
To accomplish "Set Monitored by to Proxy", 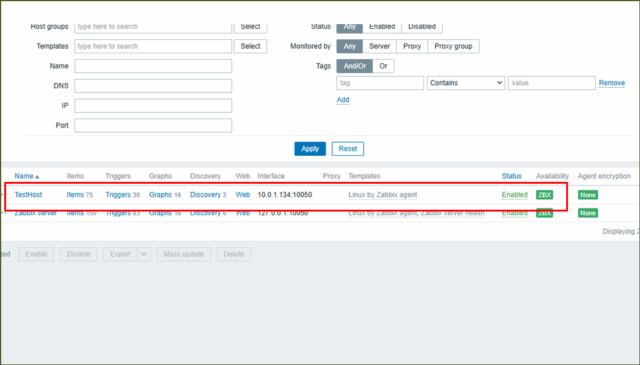I will click(x=412, y=46).
